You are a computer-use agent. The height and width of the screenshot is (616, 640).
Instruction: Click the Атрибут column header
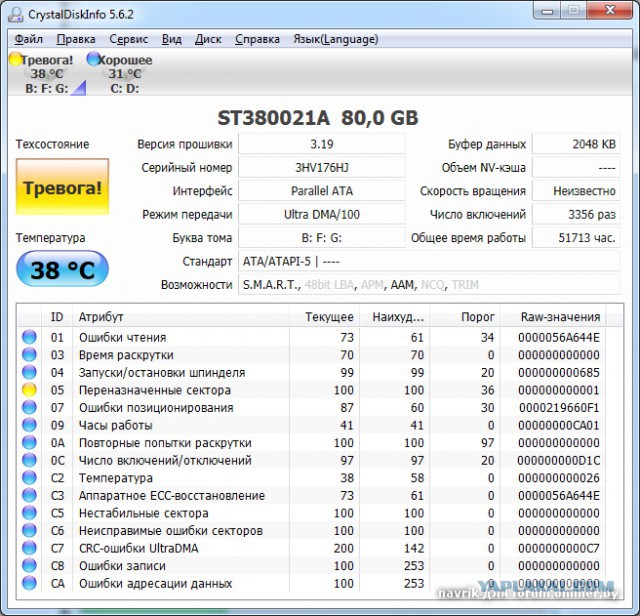(181, 317)
